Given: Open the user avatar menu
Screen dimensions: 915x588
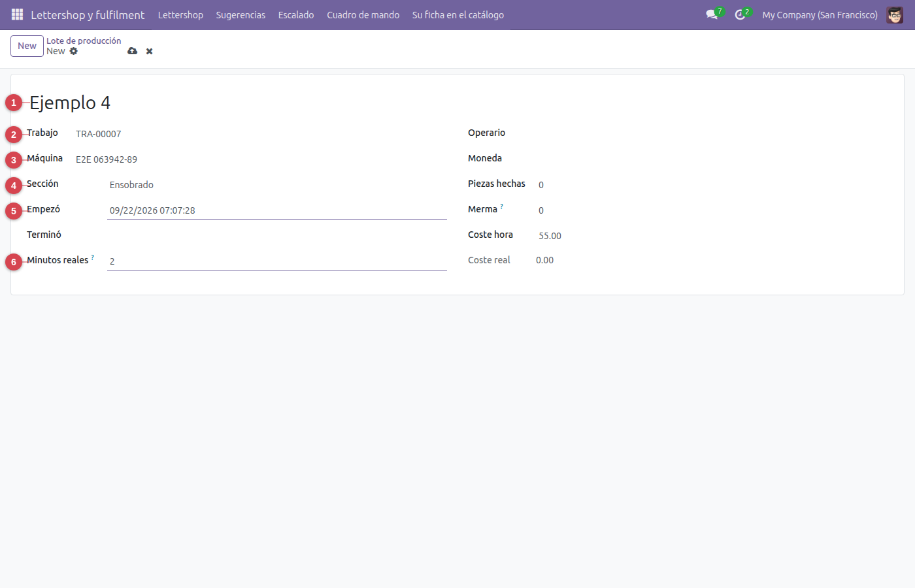Looking at the screenshot, I should click(895, 14).
